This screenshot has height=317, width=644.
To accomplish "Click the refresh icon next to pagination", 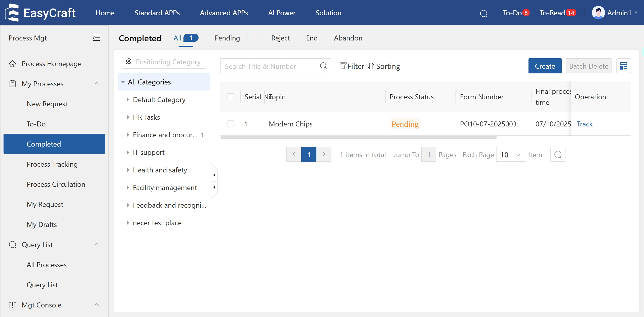I will pos(558,155).
